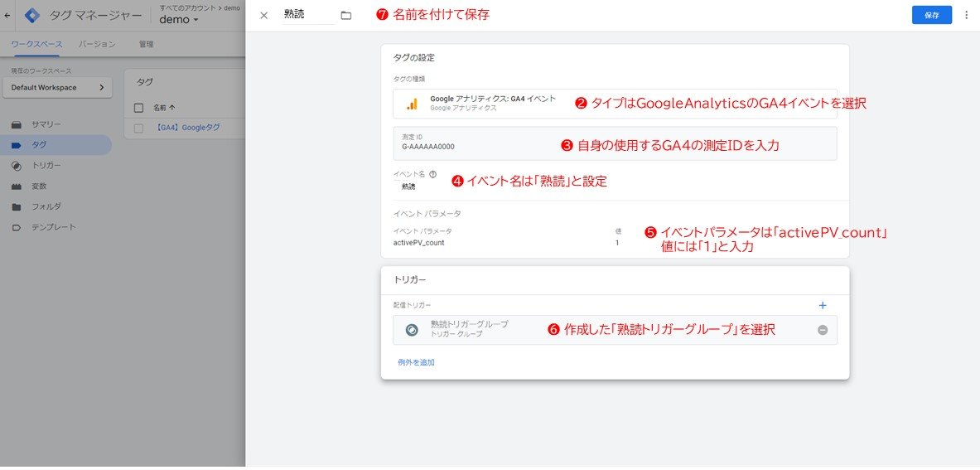This screenshot has height=470, width=980.
Task: Add a firing trigger with plus icon
Action: coord(823,306)
